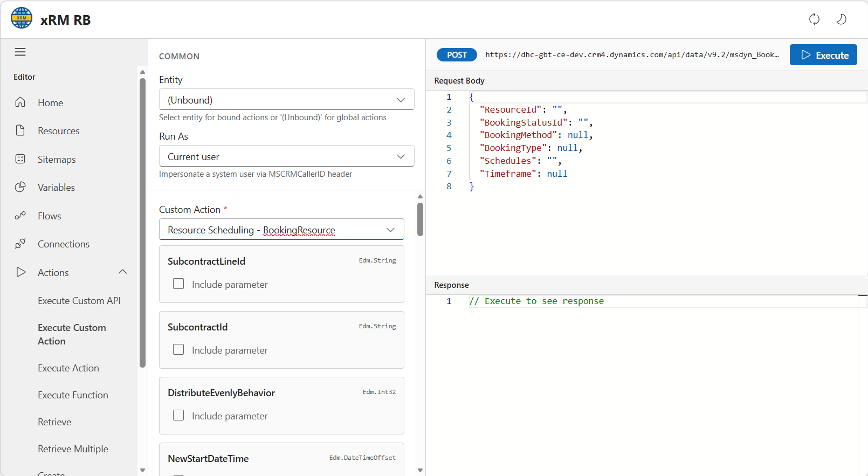Expand the Custom Action combo box
The width and height of the screenshot is (868, 476).
(x=281, y=230)
